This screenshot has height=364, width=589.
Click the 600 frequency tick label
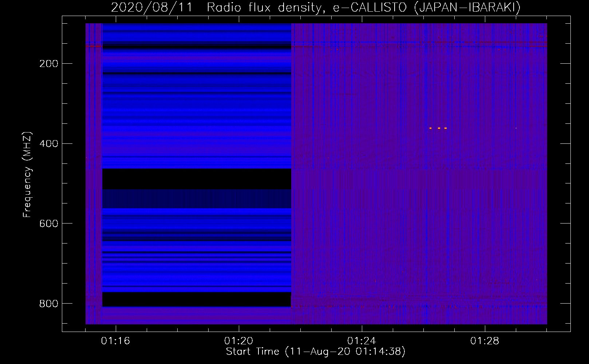[49, 223]
